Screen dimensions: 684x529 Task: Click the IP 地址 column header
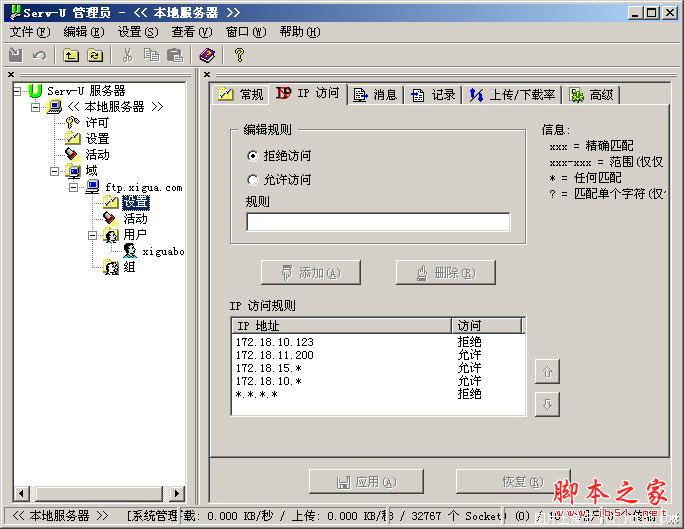pyautogui.click(x=342, y=326)
